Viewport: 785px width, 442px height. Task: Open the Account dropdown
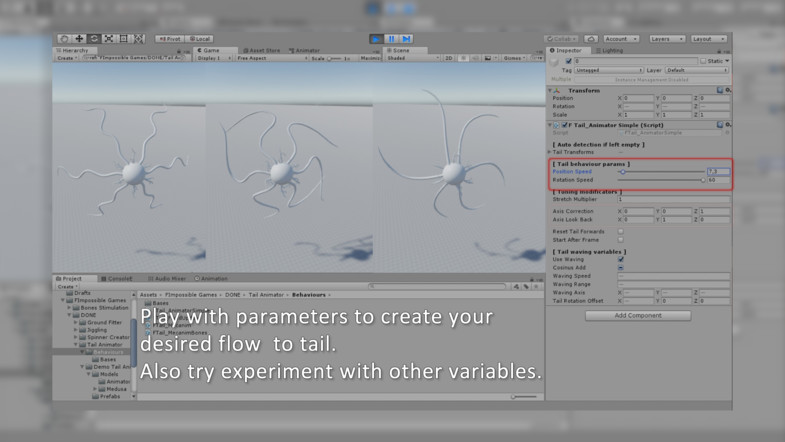[621, 39]
